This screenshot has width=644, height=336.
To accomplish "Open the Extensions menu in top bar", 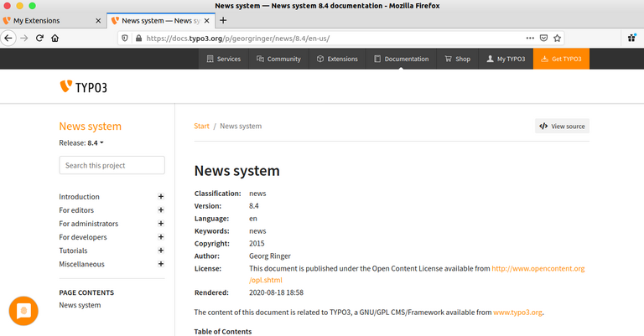I will [337, 59].
